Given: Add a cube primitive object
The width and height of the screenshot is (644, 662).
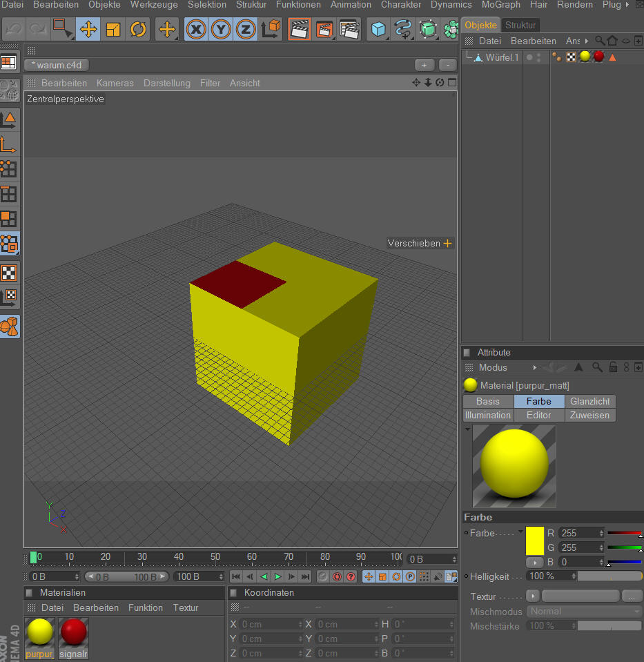Looking at the screenshot, I should click(378, 30).
